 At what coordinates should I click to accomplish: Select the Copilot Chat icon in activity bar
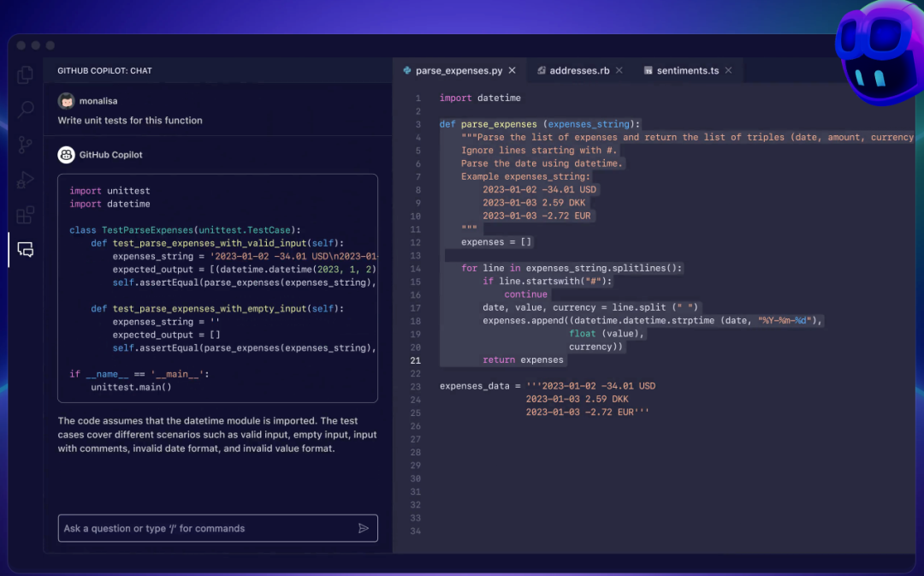click(x=26, y=250)
